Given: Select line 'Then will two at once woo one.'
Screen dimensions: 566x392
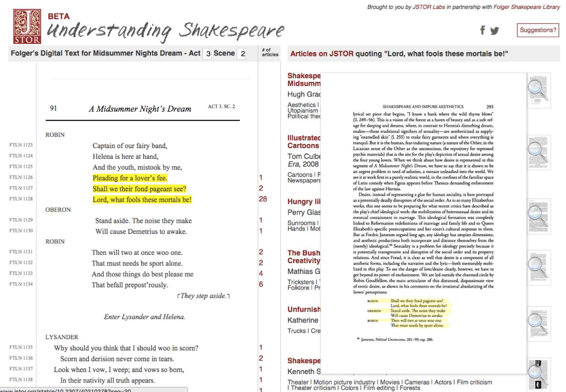Looking at the screenshot, I should (137, 253).
